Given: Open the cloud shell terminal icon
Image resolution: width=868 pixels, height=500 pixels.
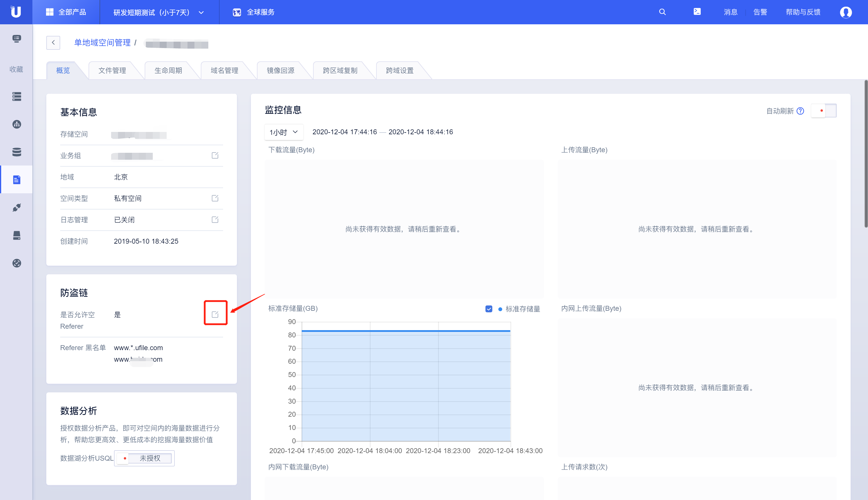Looking at the screenshot, I should point(697,12).
